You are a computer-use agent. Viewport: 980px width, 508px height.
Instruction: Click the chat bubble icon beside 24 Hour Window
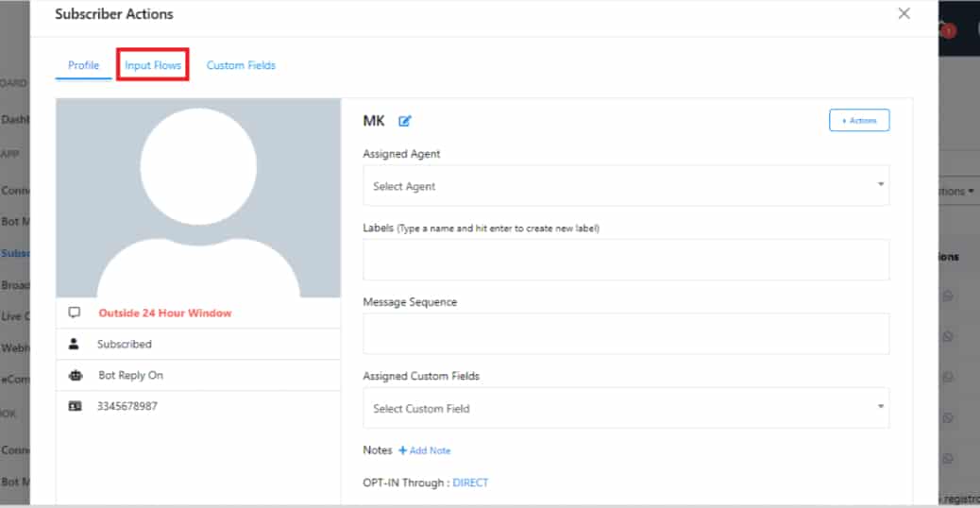pyautogui.click(x=76, y=313)
